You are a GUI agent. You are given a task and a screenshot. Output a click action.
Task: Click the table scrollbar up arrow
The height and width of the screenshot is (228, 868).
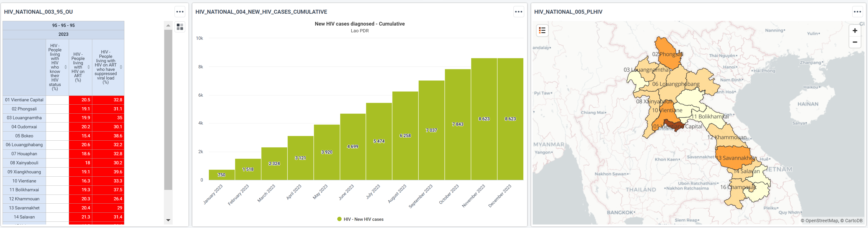pyautogui.click(x=168, y=26)
